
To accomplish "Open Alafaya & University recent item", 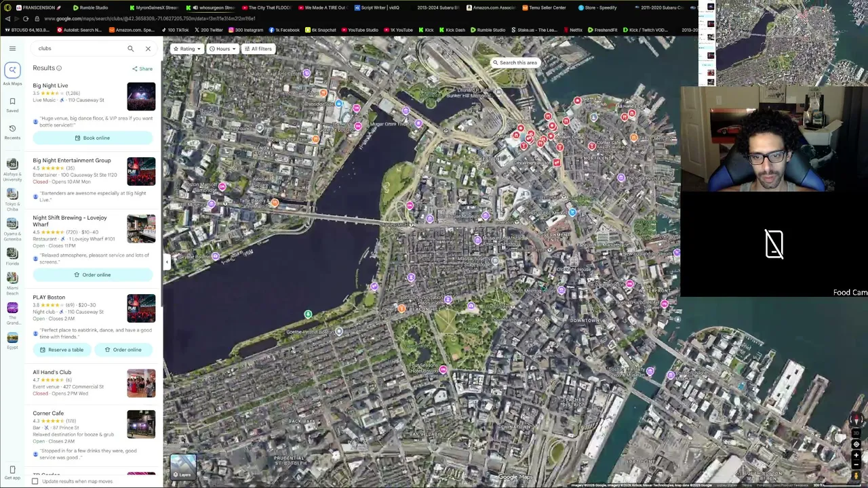I will [x=12, y=169].
